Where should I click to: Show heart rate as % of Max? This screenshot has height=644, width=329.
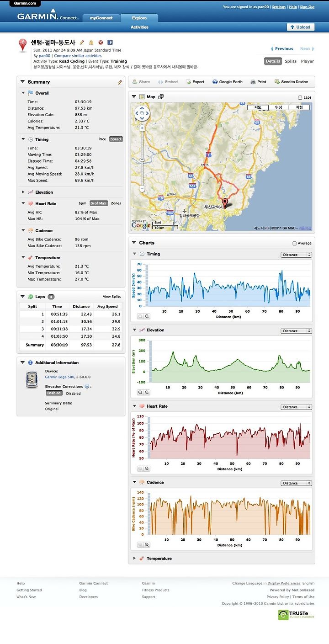[x=98, y=203]
